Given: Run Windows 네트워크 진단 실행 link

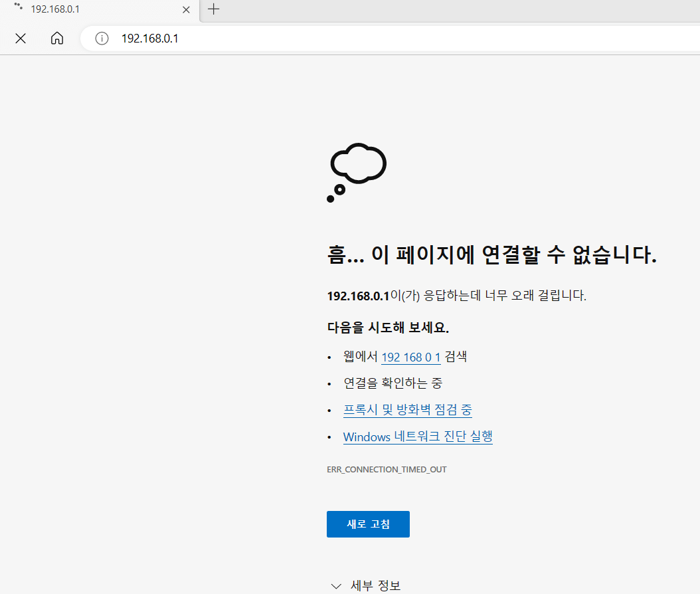Looking at the screenshot, I should tap(417, 437).
